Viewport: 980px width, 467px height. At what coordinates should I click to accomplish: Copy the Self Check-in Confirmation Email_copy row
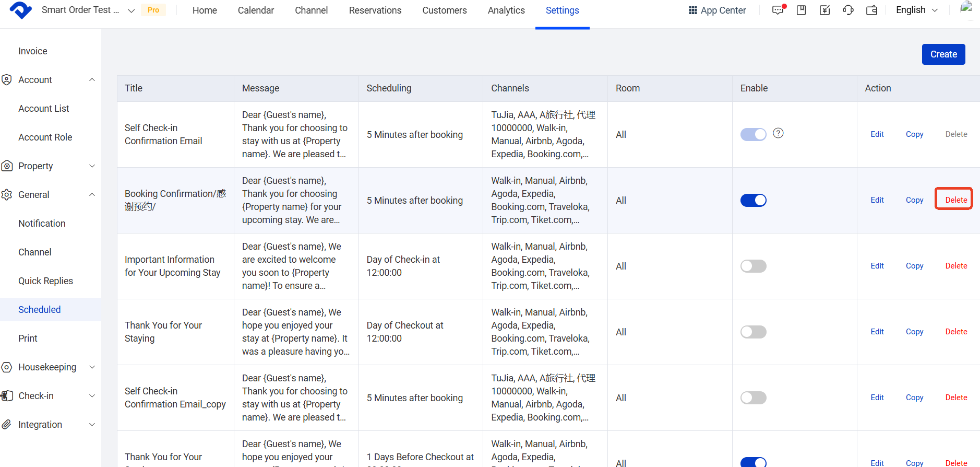(x=914, y=398)
